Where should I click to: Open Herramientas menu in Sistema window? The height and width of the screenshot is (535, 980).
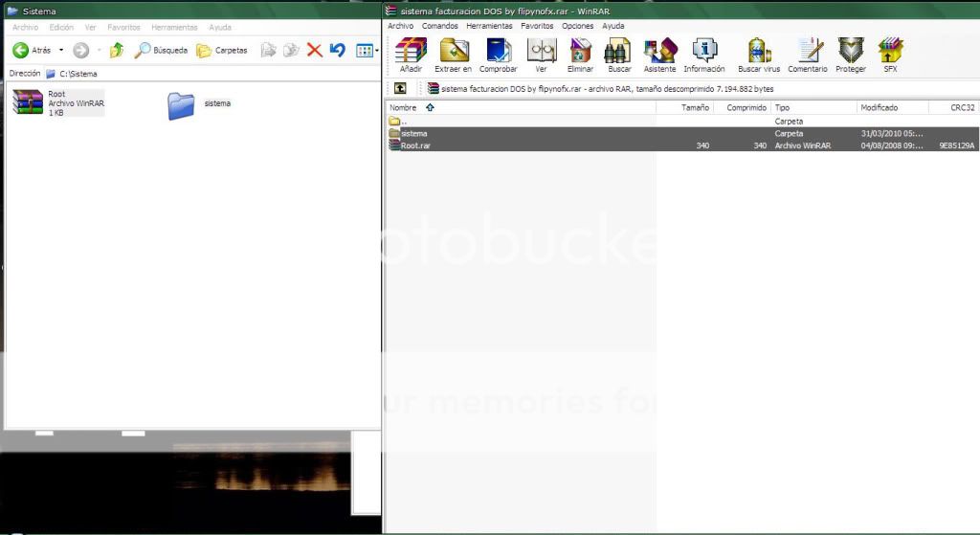pyautogui.click(x=174, y=28)
